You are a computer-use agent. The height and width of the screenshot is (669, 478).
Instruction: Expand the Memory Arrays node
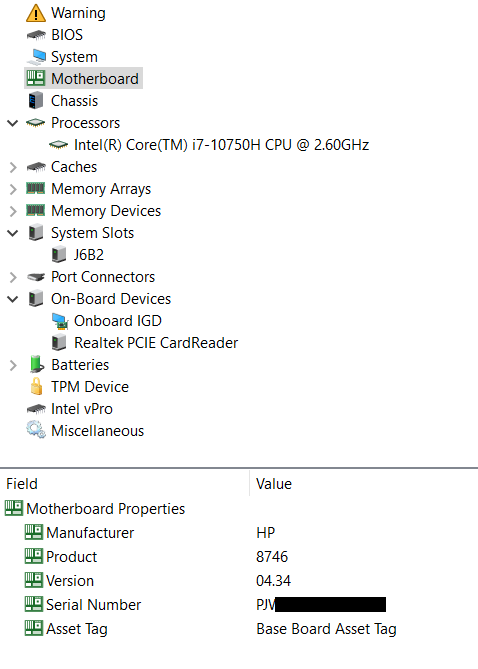(x=13, y=189)
